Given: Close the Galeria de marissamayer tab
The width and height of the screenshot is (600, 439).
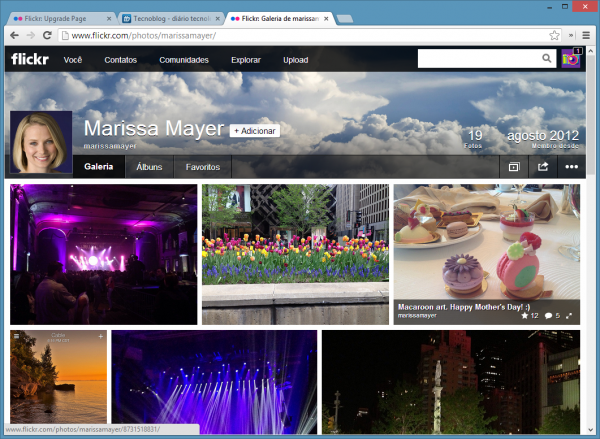Looking at the screenshot, I should pos(326,18).
